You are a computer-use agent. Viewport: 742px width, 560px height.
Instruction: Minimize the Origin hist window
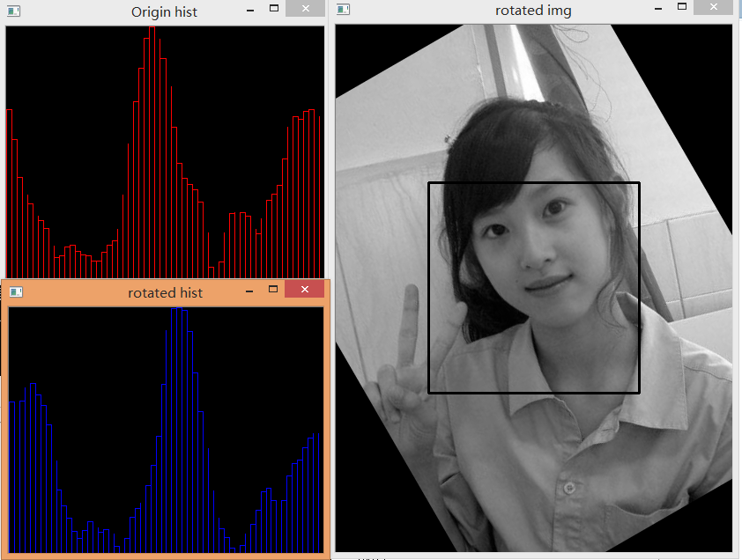pos(250,11)
